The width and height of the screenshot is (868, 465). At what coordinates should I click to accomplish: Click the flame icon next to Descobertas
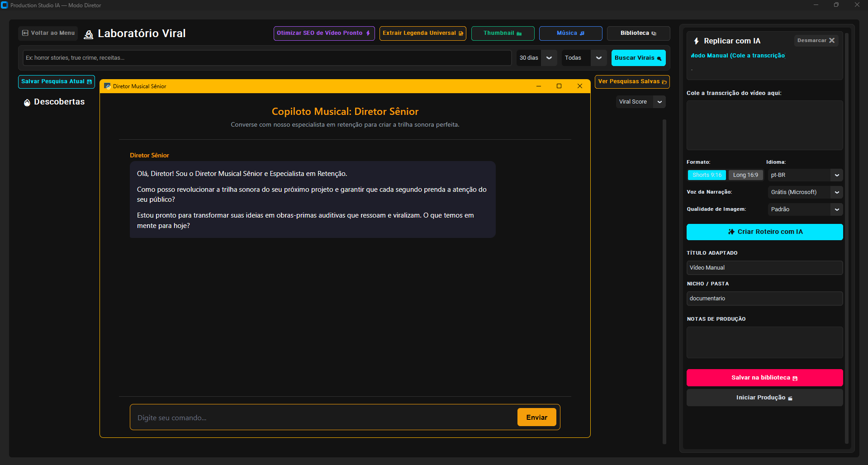click(x=27, y=103)
